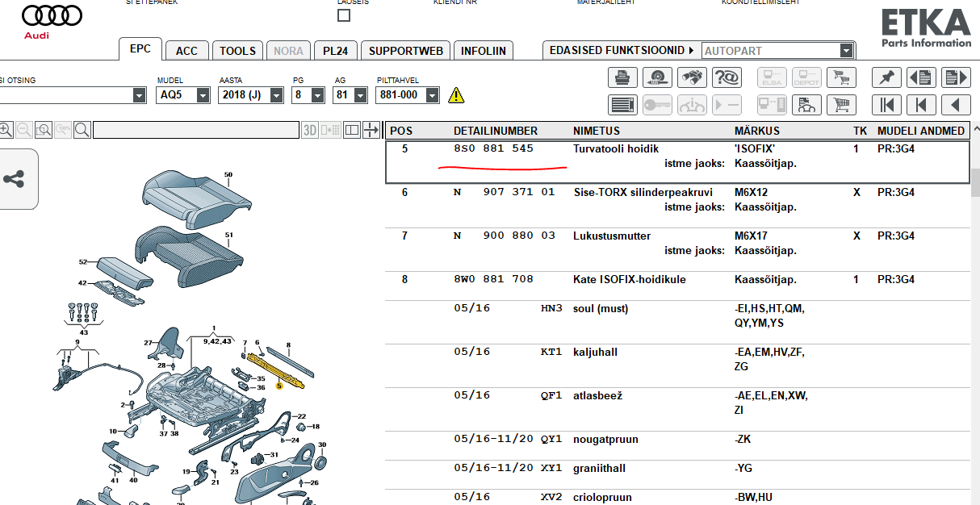Open the SUPPORTWEB tab
This screenshot has height=505, width=980.
405,51
